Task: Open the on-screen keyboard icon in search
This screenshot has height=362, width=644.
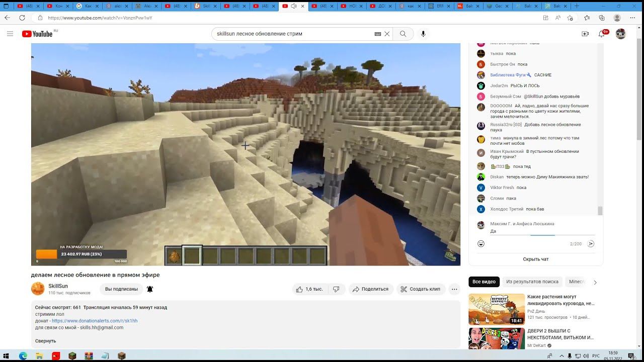Action: point(378,34)
